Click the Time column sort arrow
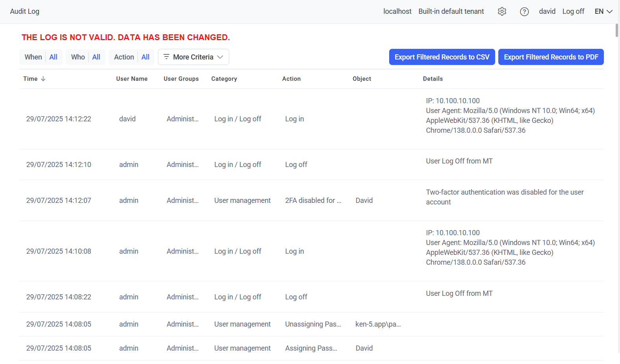The image size is (620, 364). pyautogui.click(x=43, y=79)
